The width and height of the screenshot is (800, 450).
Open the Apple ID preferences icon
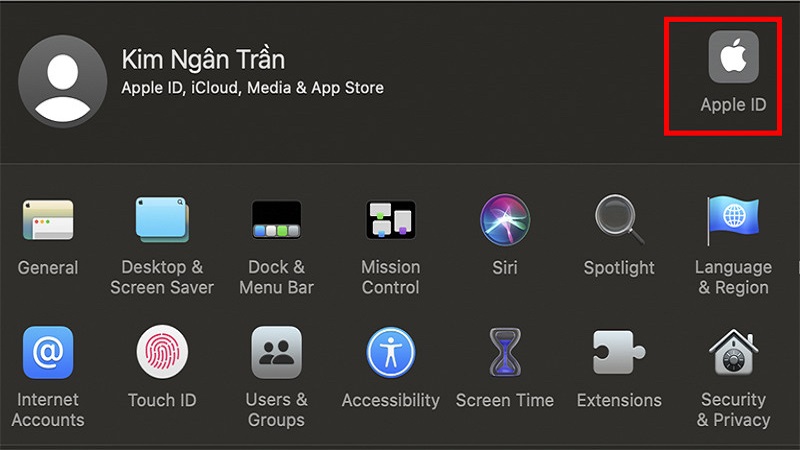[x=733, y=57]
